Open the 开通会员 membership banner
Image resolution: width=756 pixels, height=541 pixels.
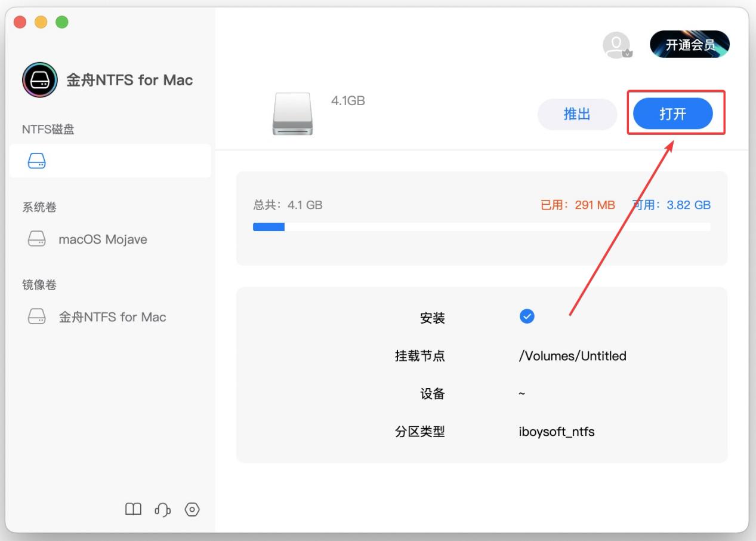(x=689, y=43)
